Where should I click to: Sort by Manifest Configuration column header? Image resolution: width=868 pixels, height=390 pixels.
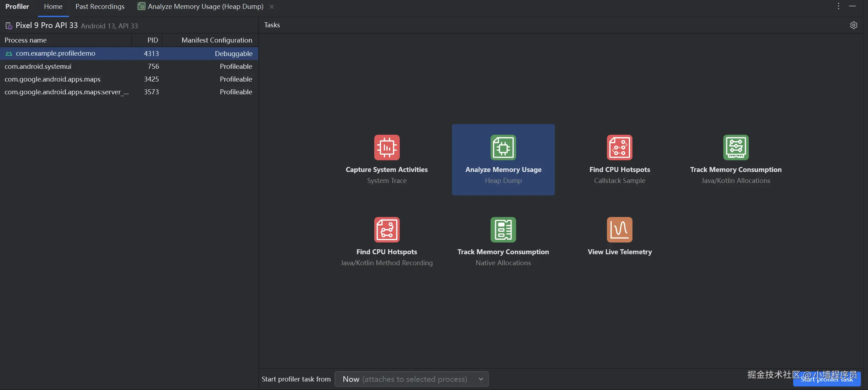(x=216, y=40)
